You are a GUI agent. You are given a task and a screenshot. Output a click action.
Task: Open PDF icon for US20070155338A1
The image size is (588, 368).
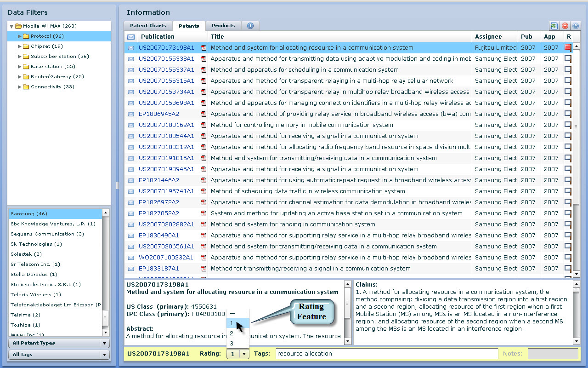[204, 59]
